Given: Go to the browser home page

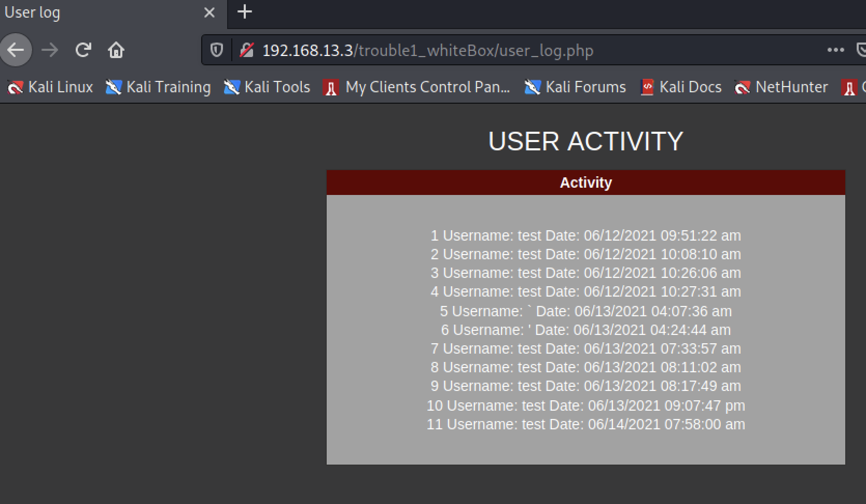Looking at the screenshot, I should click(x=116, y=50).
